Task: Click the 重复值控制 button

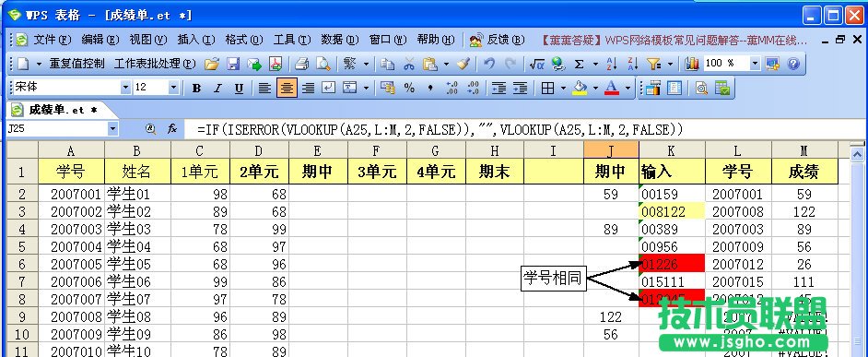Action: [77, 64]
